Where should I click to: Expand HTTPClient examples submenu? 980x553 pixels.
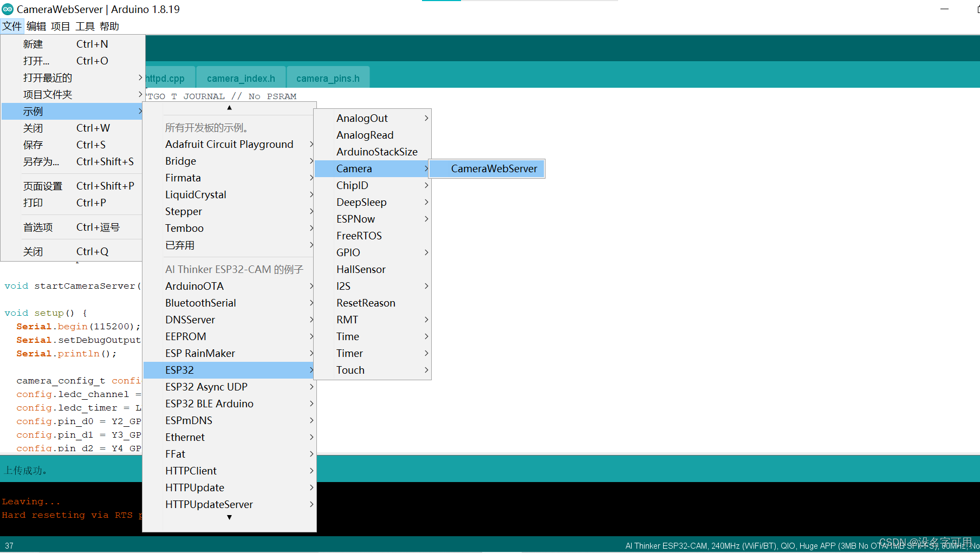pos(230,471)
